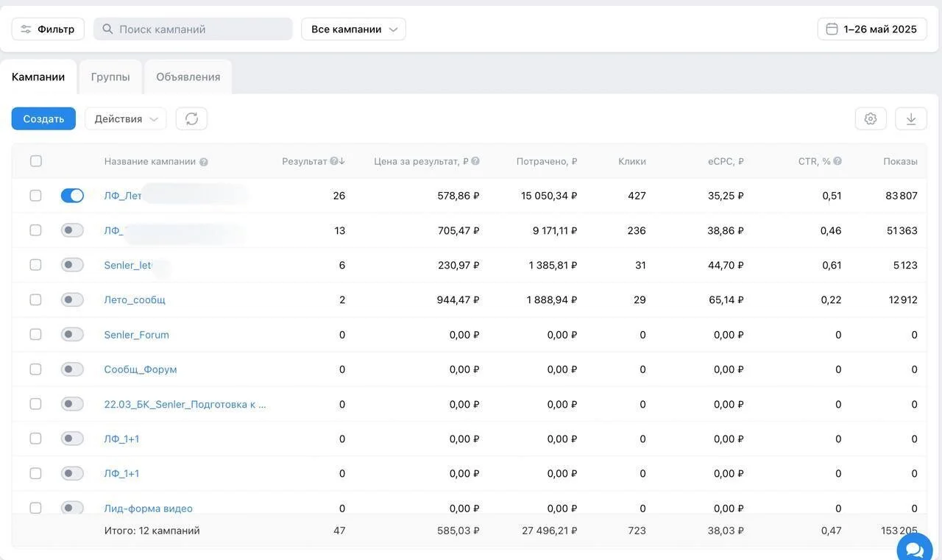Tick the checkbox for the Лето_сообщ row
Image resolution: width=942 pixels, height=560 pixels.
(x=35, y=300)
